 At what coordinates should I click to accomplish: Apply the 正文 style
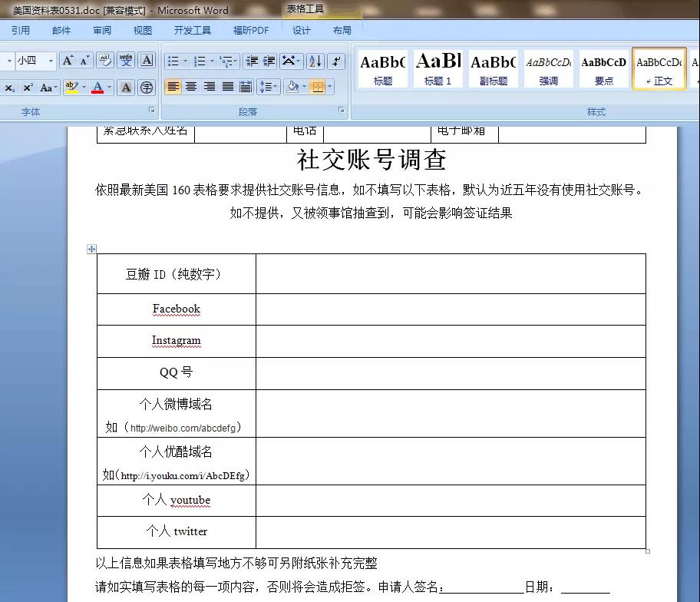pyautogui.click(x=659, y=69)
